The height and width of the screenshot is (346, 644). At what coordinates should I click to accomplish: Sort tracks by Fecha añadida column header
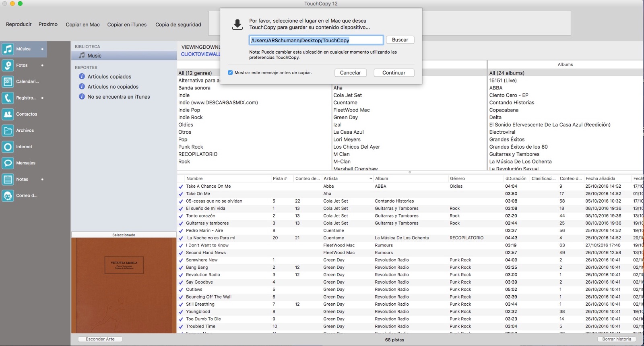click(x=607, y=178)
